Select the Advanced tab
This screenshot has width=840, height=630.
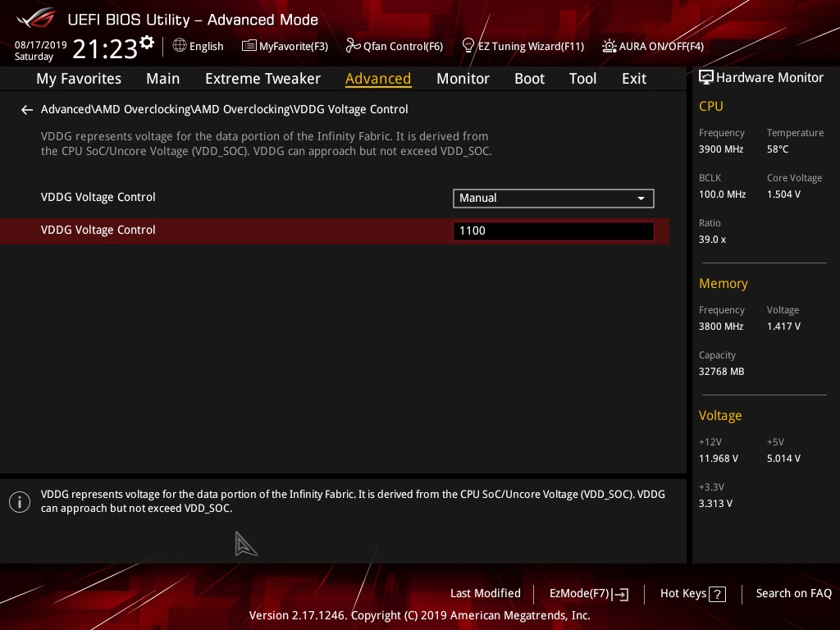pos(378,79)
